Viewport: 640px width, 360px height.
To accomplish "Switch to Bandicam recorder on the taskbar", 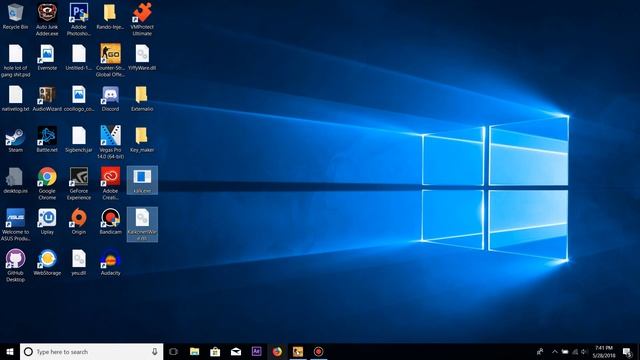I will point(318,351).
